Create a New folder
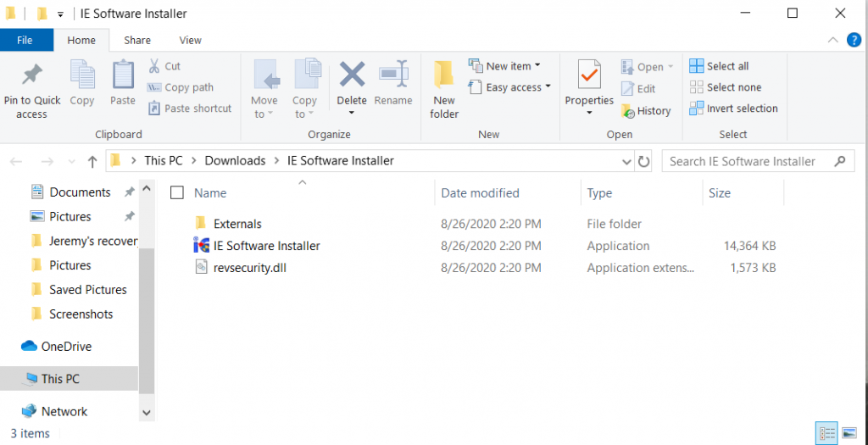This screenshot has width=868, height=445. point(444,88)
